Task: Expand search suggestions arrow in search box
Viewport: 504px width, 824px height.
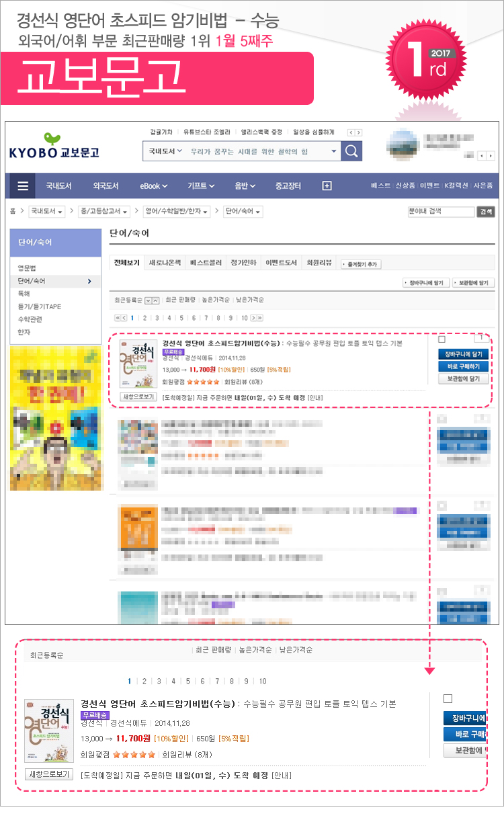Action: point(334,151)
